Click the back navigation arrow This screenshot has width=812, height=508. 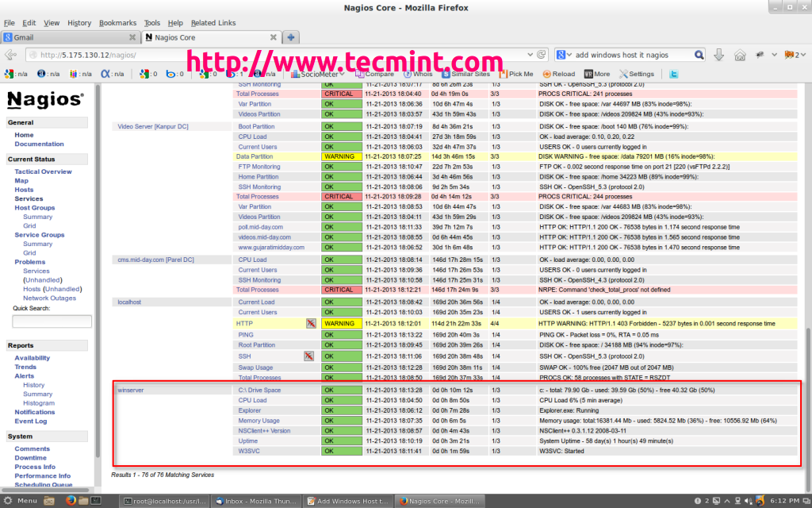(x=10, y=55)
